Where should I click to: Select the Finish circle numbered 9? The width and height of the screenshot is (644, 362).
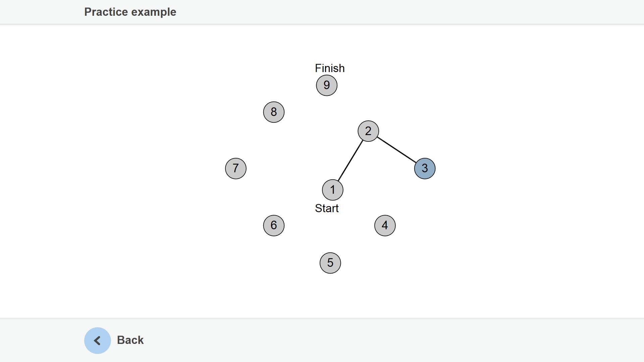327,85
